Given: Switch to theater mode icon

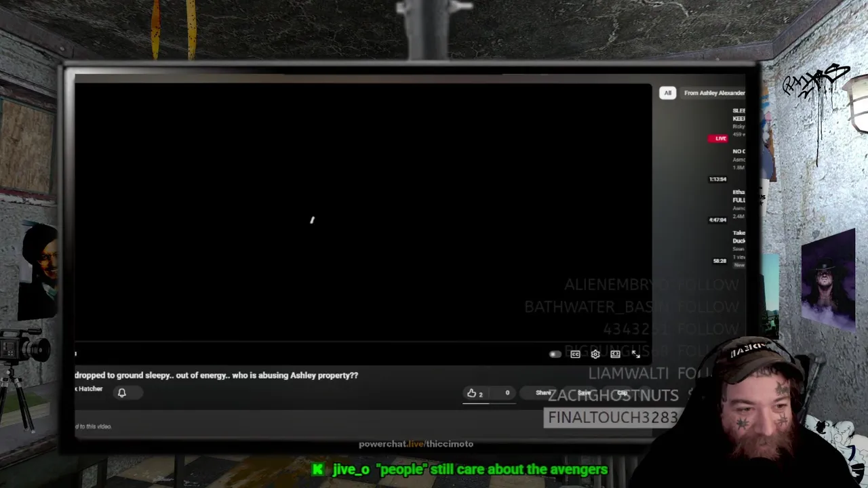Looking at the screenshot, I should 615,354.
